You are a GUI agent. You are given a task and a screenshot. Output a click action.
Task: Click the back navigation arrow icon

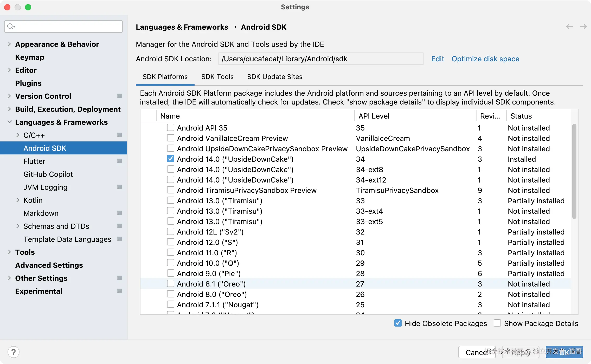[569, 27]
